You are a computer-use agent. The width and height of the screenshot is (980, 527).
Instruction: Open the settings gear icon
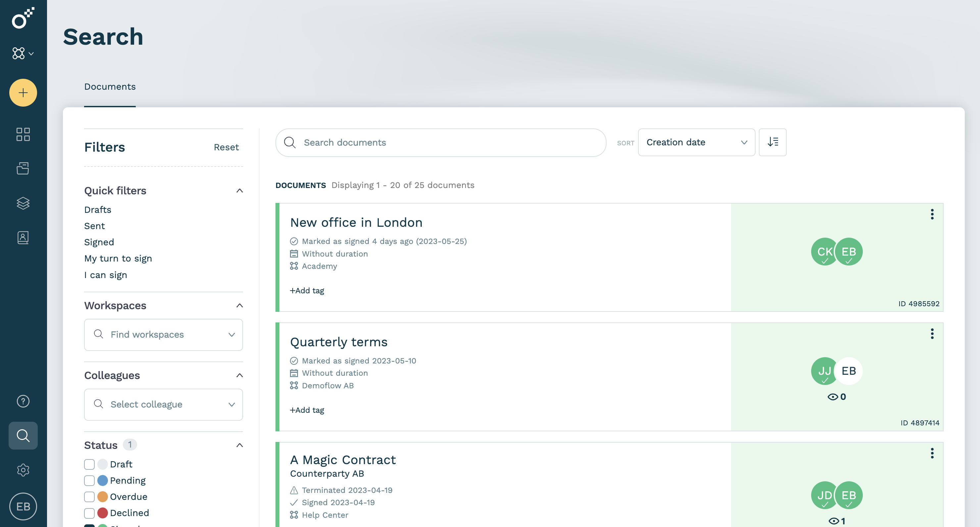click(23, 470)
